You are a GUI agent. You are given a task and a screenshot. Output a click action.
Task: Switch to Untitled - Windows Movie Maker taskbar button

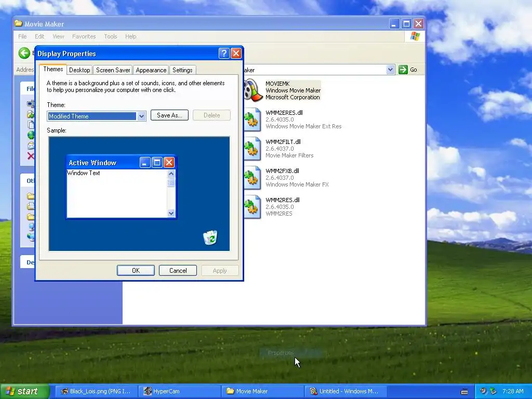pos(346,391)
